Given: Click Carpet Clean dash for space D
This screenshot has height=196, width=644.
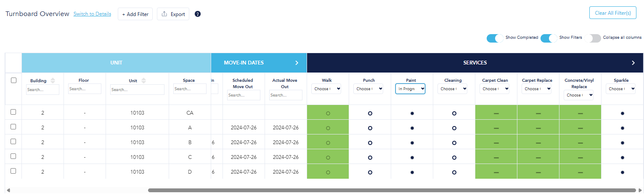Looking at the screenshot, I should 496,172.
